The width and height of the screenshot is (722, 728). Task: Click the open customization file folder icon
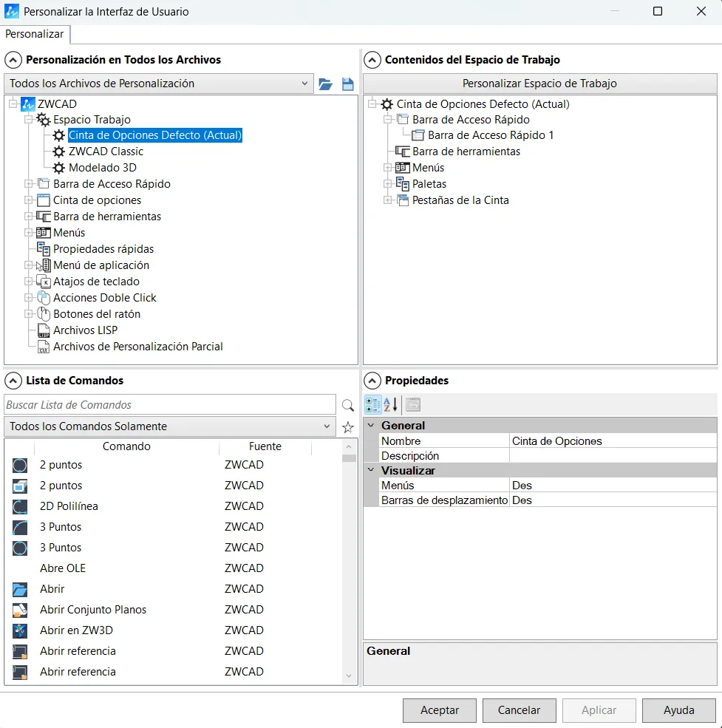point(325,84)
